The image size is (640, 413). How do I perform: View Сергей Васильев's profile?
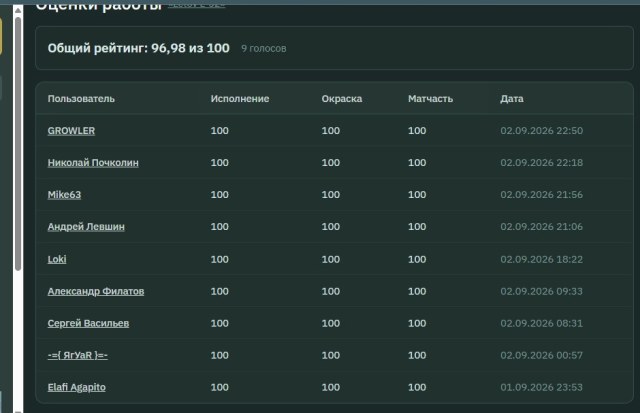pos(88,323)
